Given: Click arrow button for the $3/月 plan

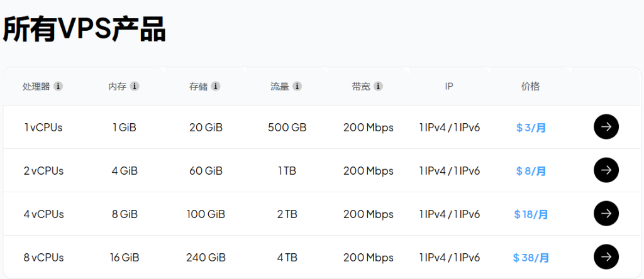Looking at the screenshot, I should pos(606,127).
